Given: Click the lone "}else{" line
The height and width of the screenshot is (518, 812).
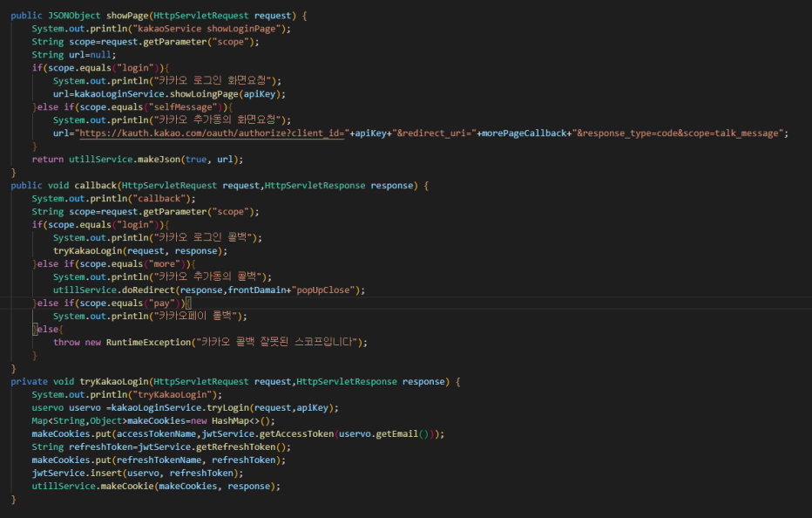Looking at the screenshot, I should (48, 330).
